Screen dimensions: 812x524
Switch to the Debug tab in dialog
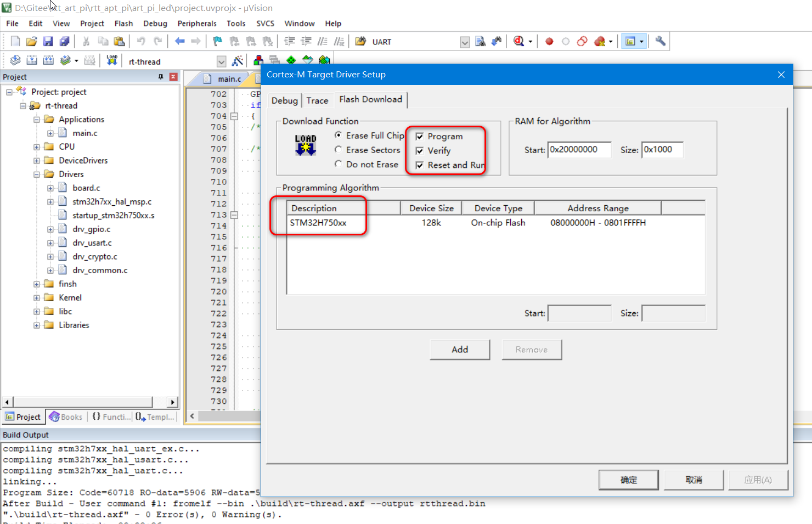click(x=284, y=100)
